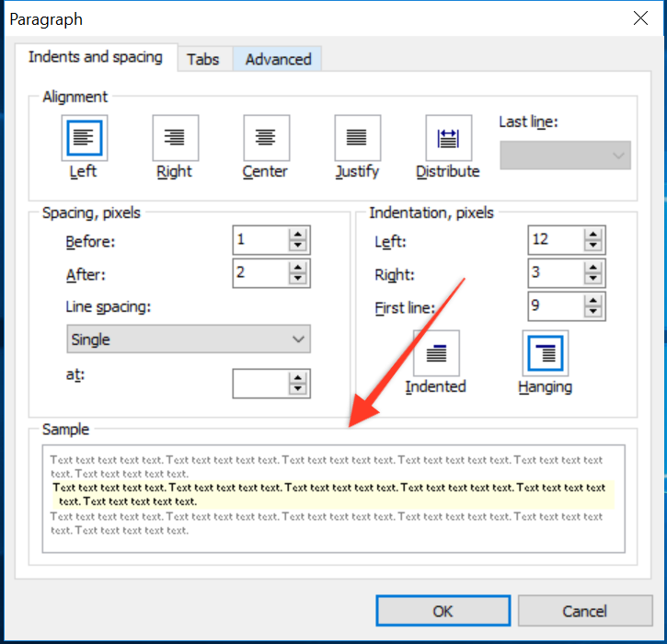Open the Last line dropdown
This screenshot has width=667, height=644.
tap(565, 155)
